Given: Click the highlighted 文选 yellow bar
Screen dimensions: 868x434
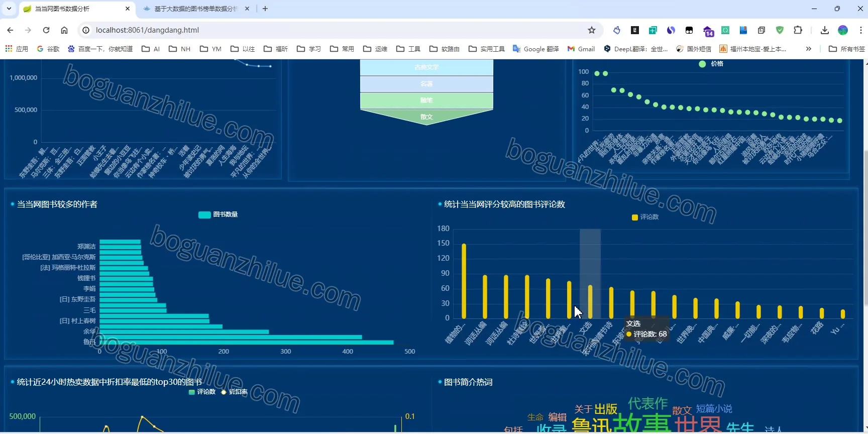Looking at the screenshot, I should 590,302.
